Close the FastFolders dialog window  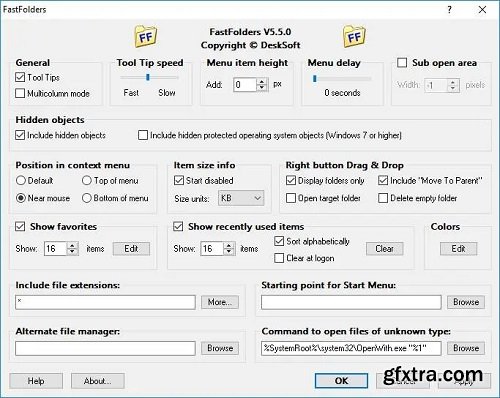(x=482, y=10)
